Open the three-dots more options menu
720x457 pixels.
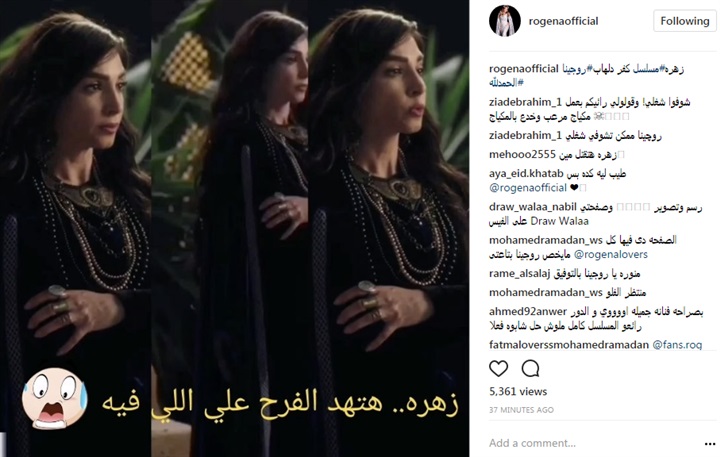pyautogui.click(x=710, y=444)
